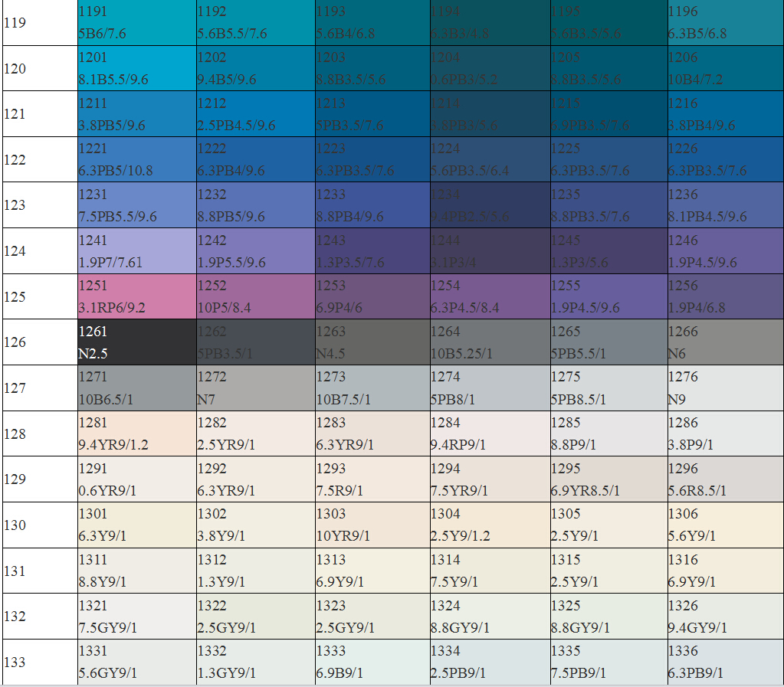Click pink swatch 1251 3.1RP6/9.2
This screenshot has width=784, height=687.
(x=137, y=297)
